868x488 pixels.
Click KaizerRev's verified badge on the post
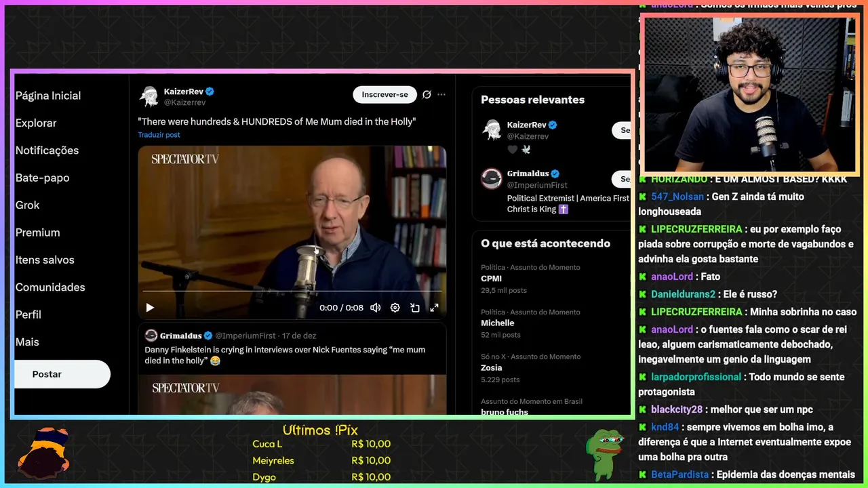pos(210,91)
